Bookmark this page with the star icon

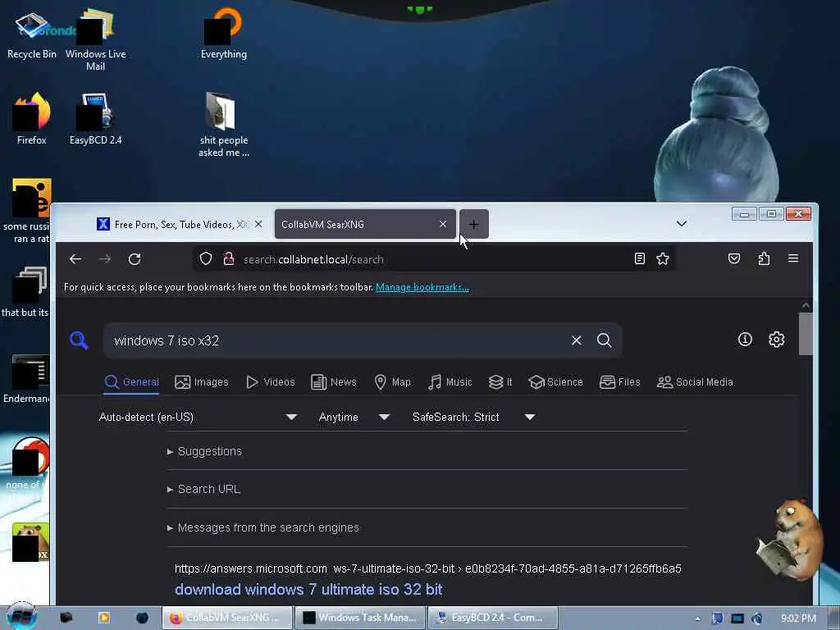pyautogui.click(x=663, y=258)
